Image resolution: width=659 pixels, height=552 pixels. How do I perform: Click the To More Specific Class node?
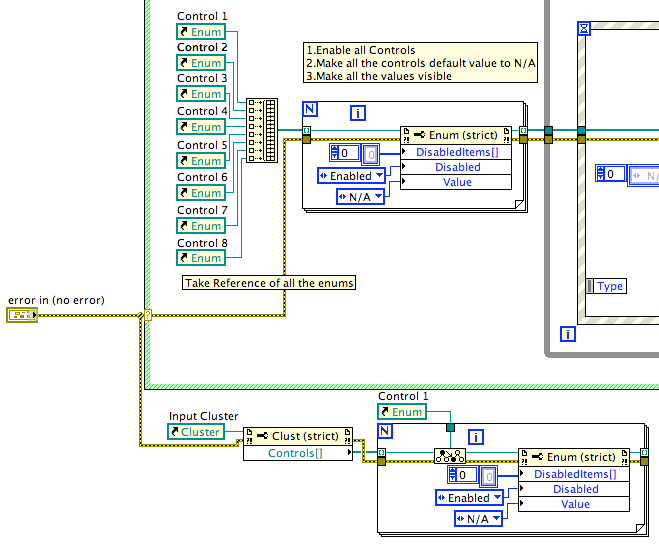click(450, 456)
